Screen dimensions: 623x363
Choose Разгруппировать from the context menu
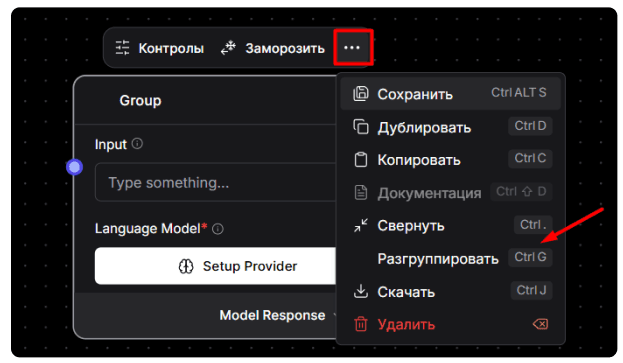[451, 259]
